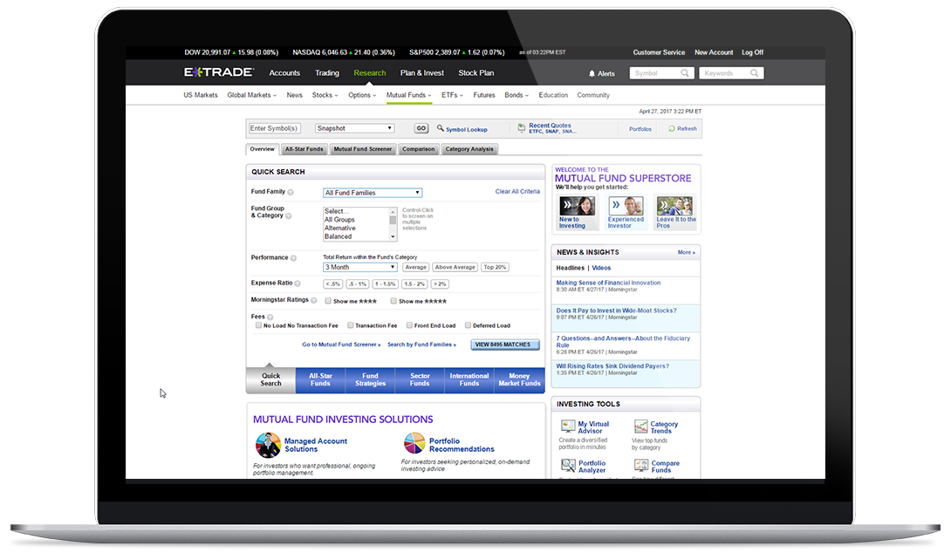Switch to the Comparison tab
951x560 pixels.
(419, 149)
